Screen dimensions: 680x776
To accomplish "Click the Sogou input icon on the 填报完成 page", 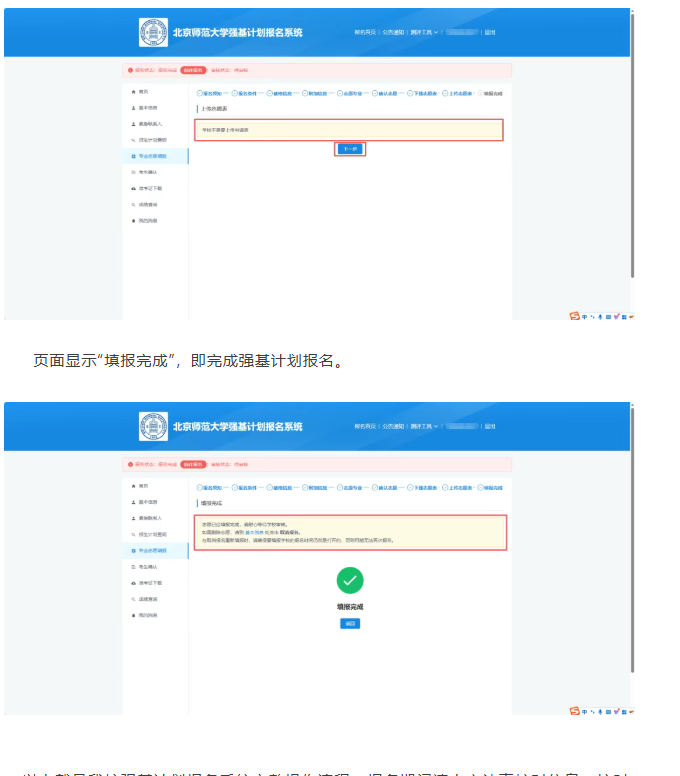I will (574, 710).
